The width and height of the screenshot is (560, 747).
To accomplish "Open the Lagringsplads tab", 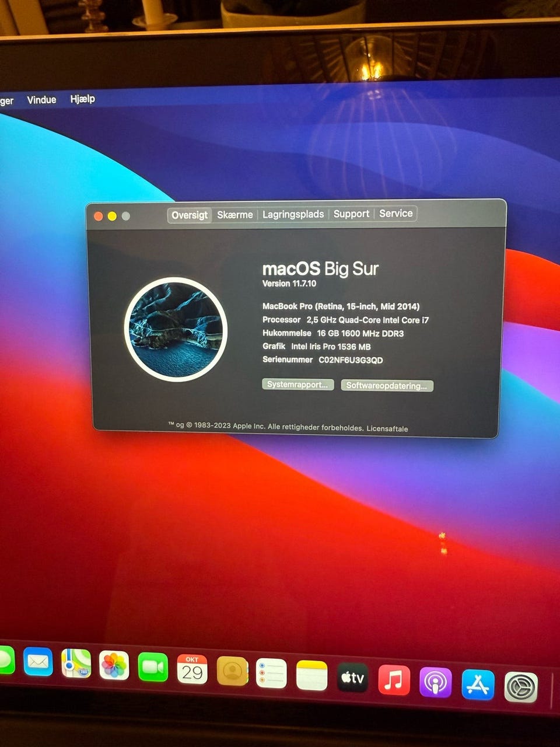I will 293,214.
